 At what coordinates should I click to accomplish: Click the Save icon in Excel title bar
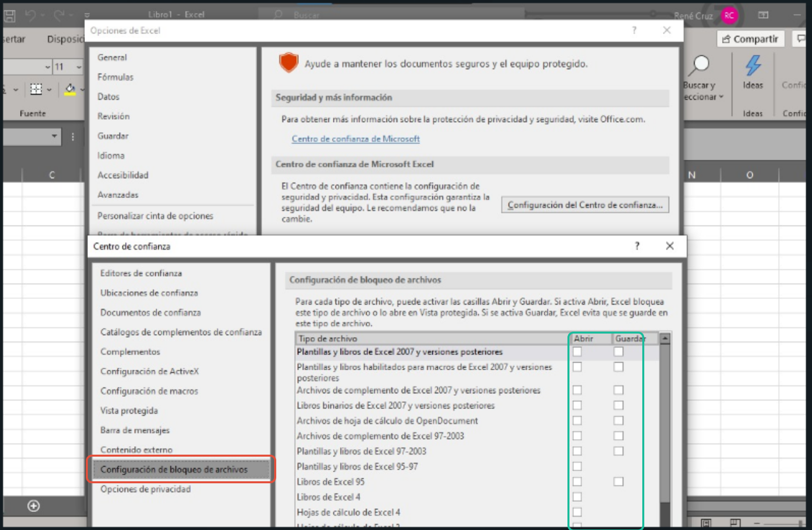[10, 16]
